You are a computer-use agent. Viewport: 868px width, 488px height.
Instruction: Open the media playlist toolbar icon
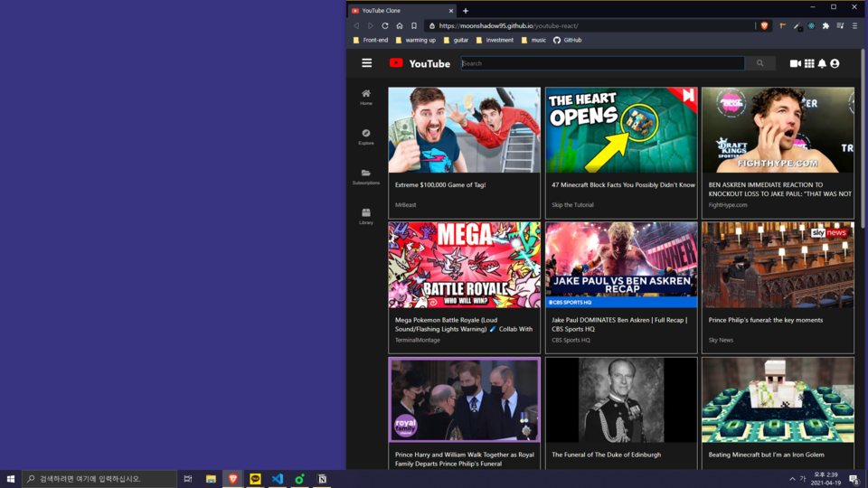point(840,25)
